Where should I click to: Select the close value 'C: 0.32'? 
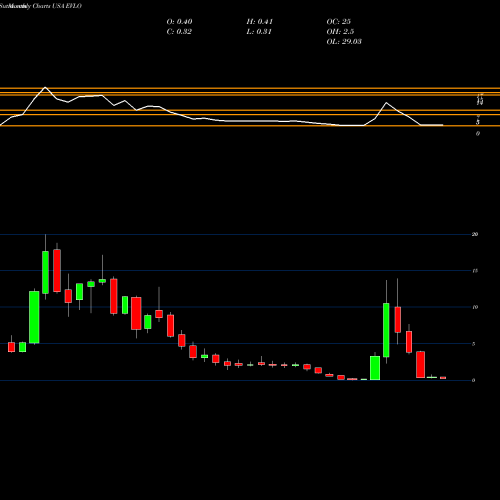[179, 32]
